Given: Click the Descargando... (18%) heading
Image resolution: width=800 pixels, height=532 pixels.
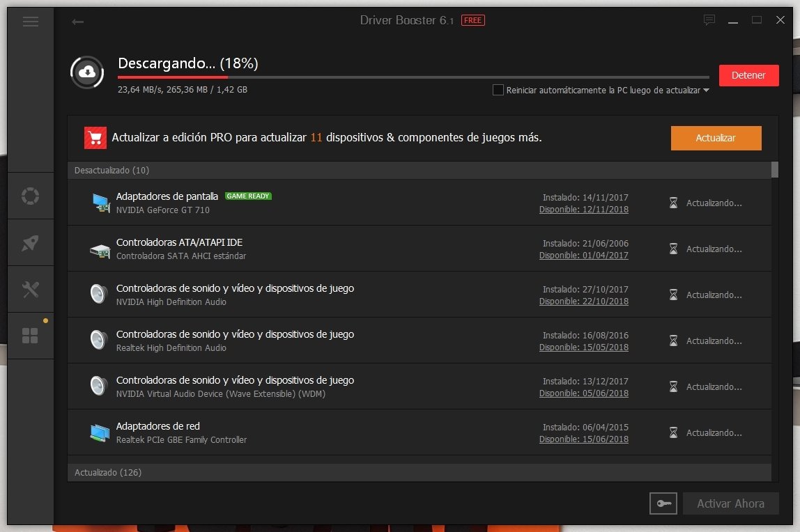Looking at the screenshot, I should [187, 63].
